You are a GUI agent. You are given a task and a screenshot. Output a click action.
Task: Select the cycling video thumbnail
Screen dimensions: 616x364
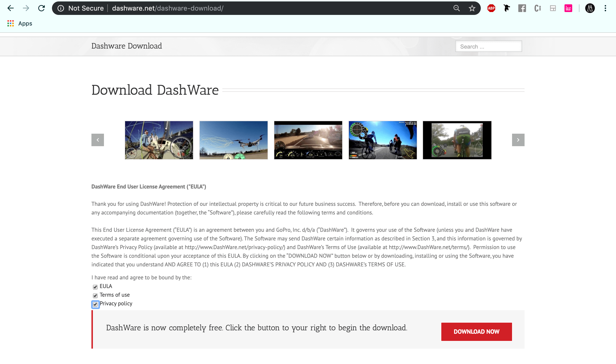click(382, 140)
